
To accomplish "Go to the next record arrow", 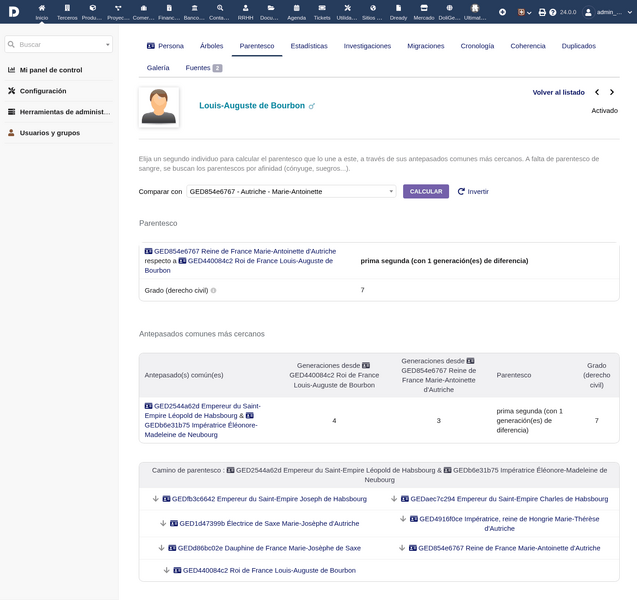I will click(x=612, y=92).
